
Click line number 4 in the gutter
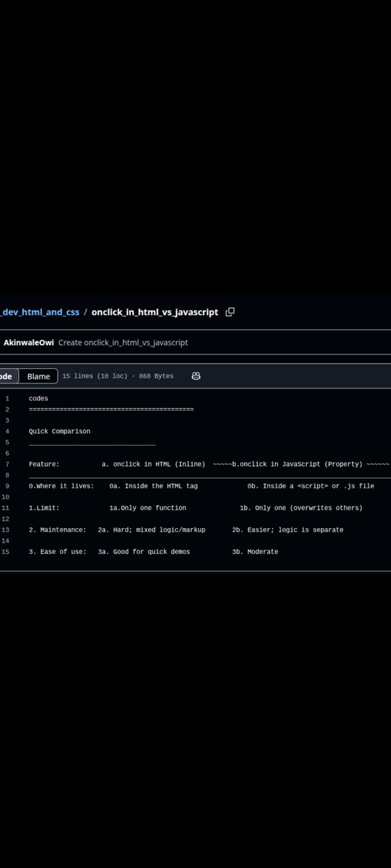pyautogui.click(x=7, y=431)
